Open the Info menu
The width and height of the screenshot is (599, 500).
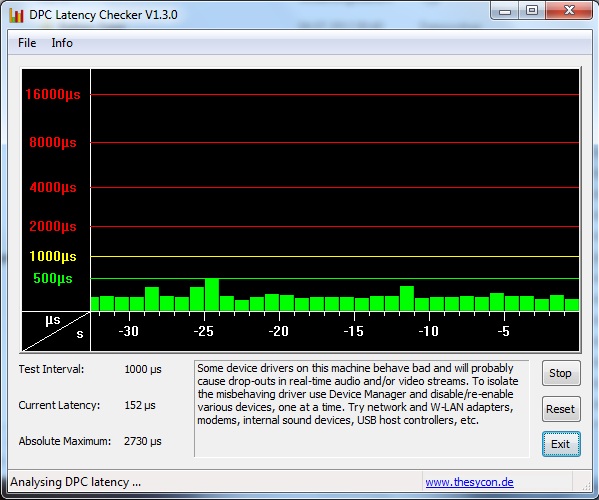click(62, 43)
